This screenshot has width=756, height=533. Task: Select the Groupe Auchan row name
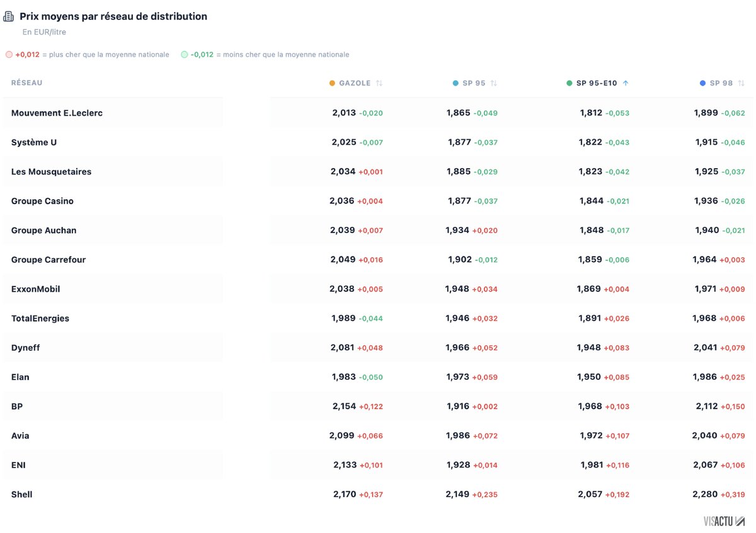43,231
